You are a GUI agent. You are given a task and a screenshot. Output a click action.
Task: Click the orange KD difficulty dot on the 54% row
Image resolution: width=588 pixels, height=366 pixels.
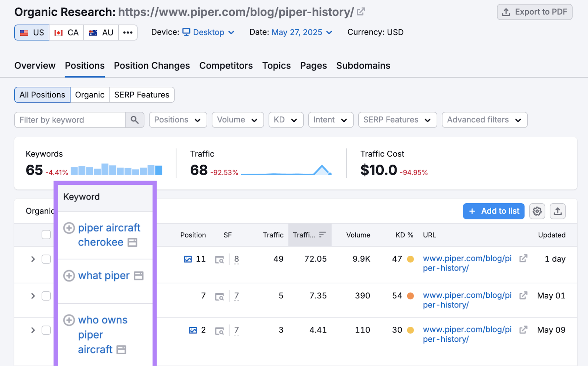(411, 295)
